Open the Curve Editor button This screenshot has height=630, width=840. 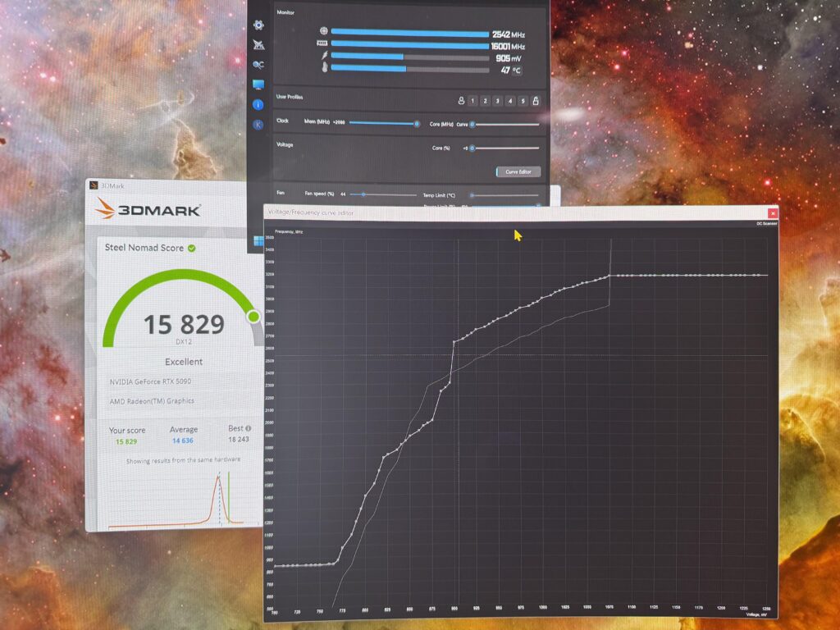coord(518,172)
